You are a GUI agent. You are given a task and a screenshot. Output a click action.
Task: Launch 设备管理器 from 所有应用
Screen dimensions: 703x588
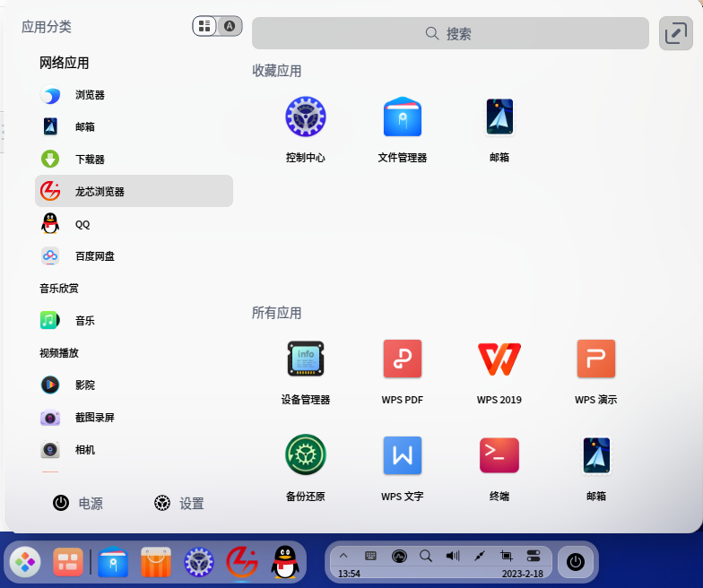pyautogui.click(x=305, y=372)
